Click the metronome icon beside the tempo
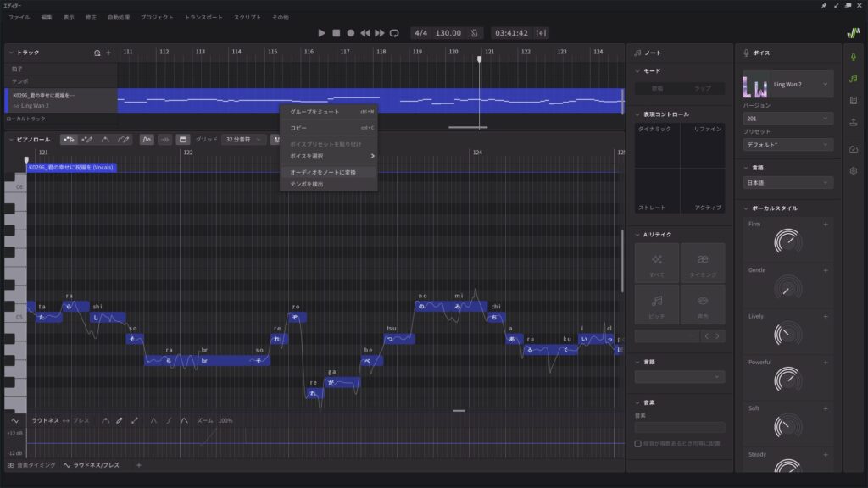868x488 pixels. coord(475,33)
